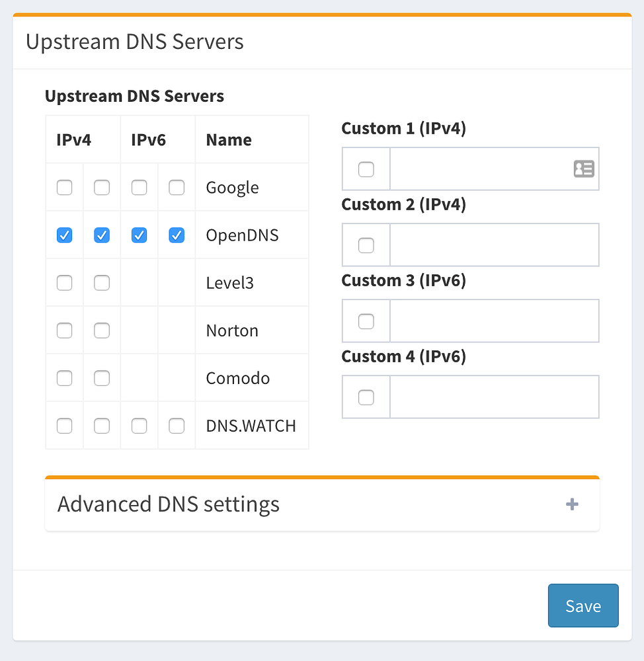Viewport: 644px width, 661px height.
Task: Enable the first Level3 IPv4 server
Action: 64,282
